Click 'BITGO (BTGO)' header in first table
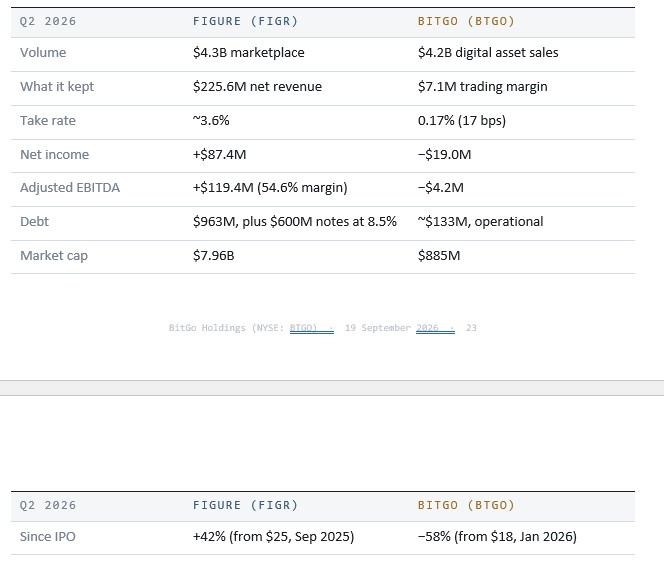Viewport: 664px width, 563px height. click(466, 21)
